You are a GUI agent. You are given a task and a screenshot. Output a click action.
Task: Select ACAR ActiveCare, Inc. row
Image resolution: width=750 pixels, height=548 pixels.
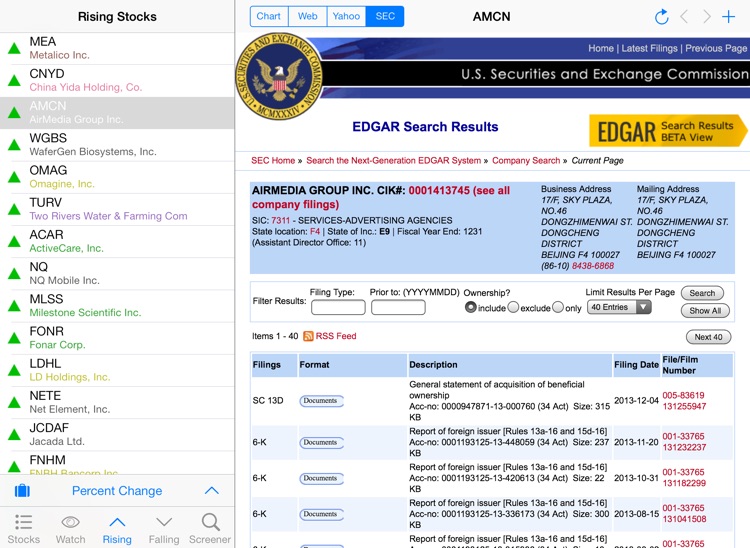tap(117, 241)
